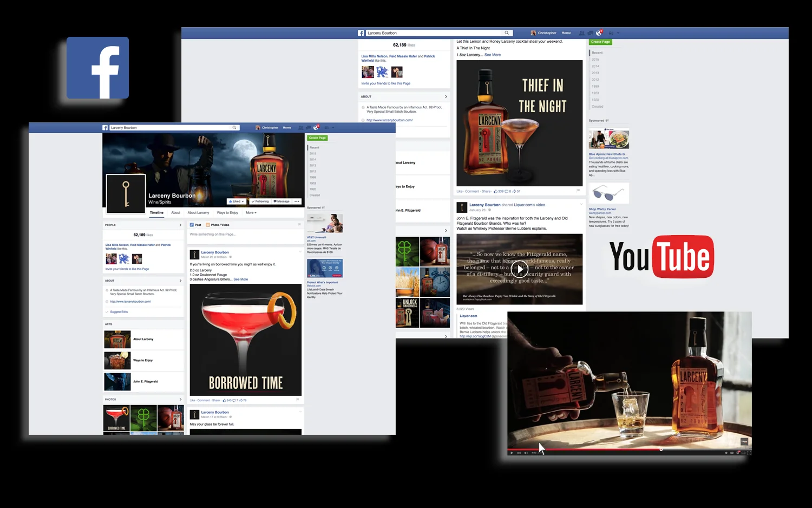Open the About Larceny app thumbnail in the front window
Screen dimensions: 812x508
pyautogui.click(x=117, y=339)
